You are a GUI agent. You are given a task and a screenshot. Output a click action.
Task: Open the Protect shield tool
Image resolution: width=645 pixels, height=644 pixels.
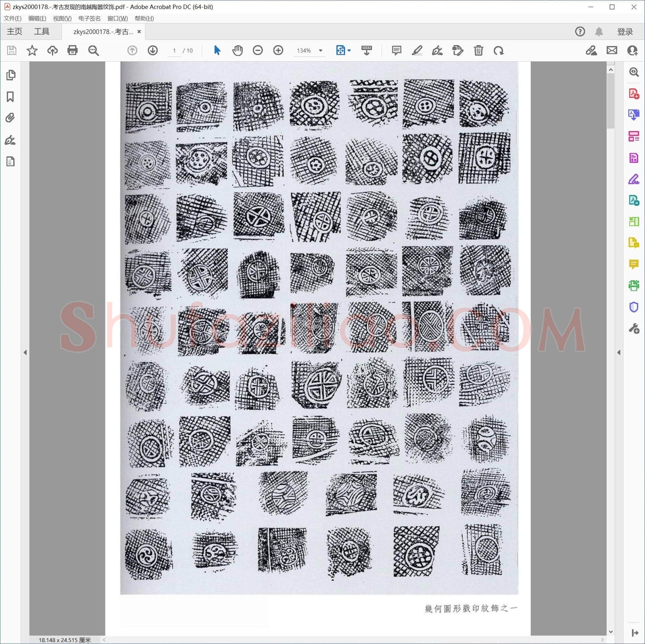634,307
